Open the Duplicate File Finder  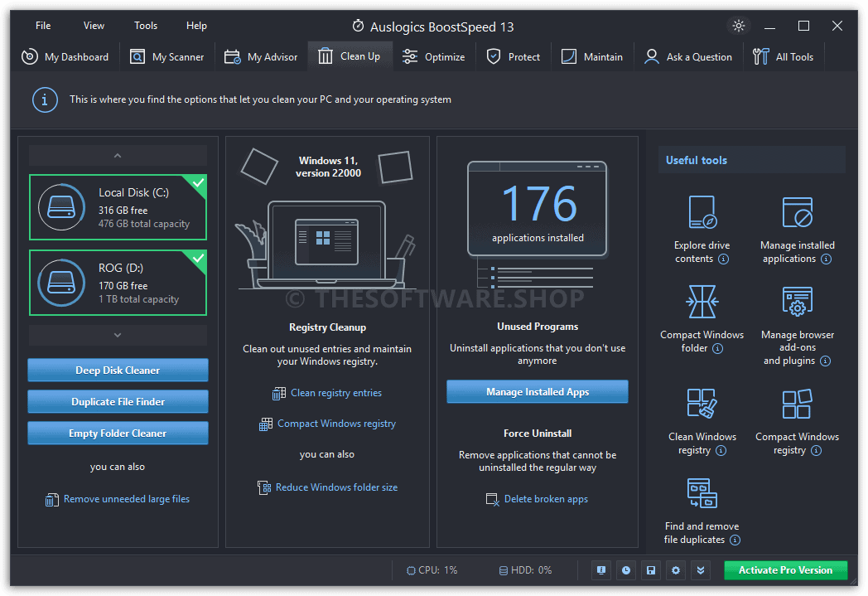(118, 401)
